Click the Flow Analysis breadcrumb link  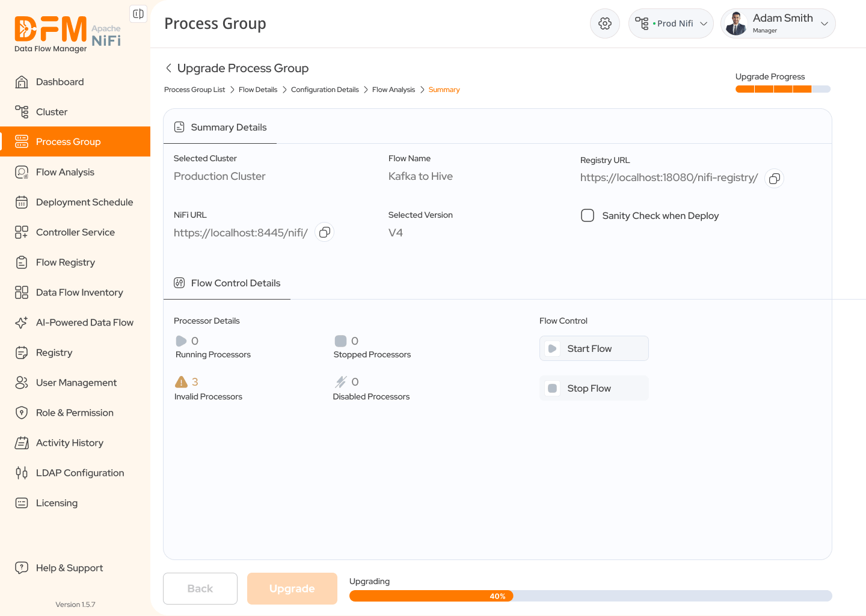tap(393, 90)
